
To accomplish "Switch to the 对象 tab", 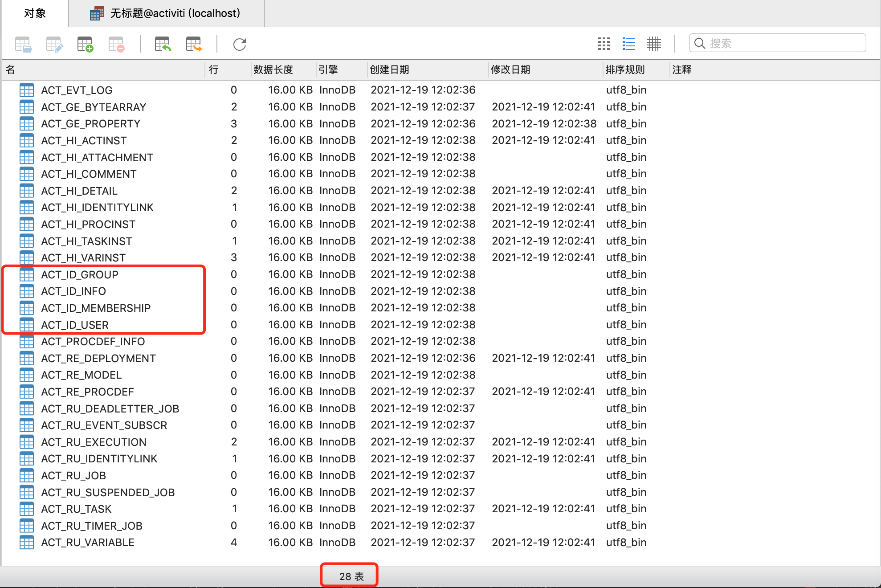I will point(35,13).
